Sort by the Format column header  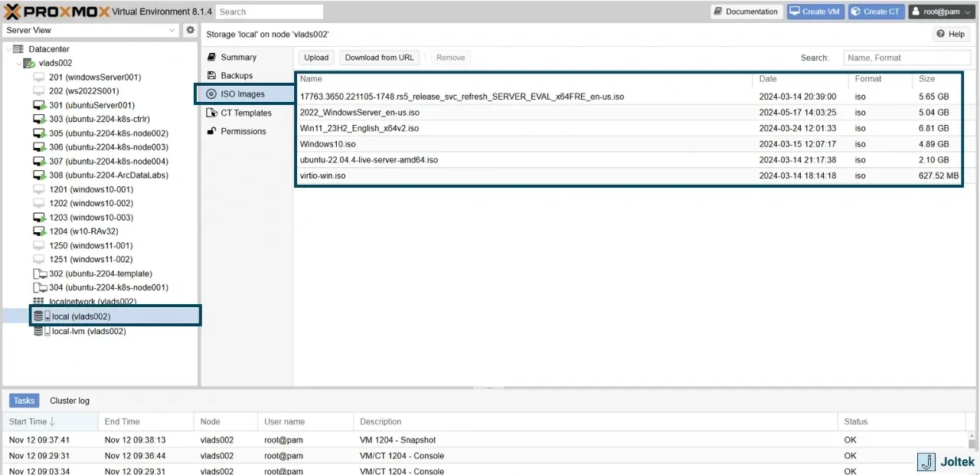click(x=881, y=79)
